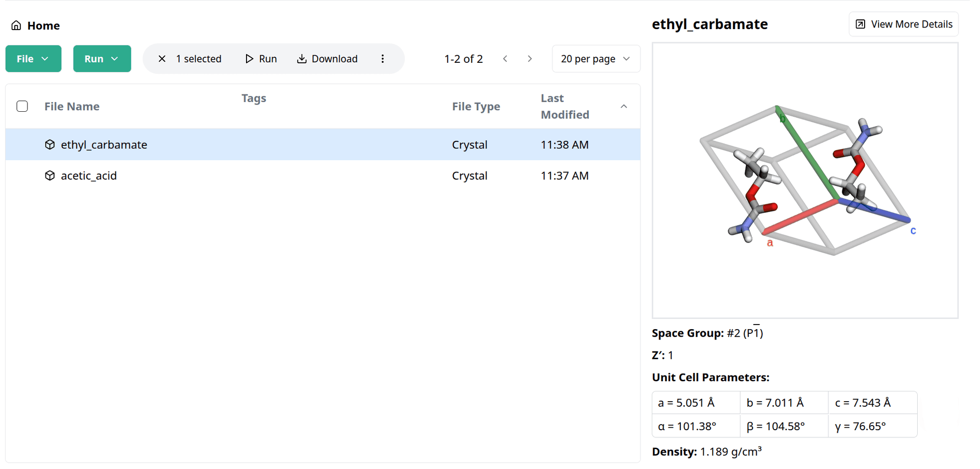The height and width of the screenshot is (469, 980).
Task: Change the 20 per page setting
Action: click(x=595, y=59)
